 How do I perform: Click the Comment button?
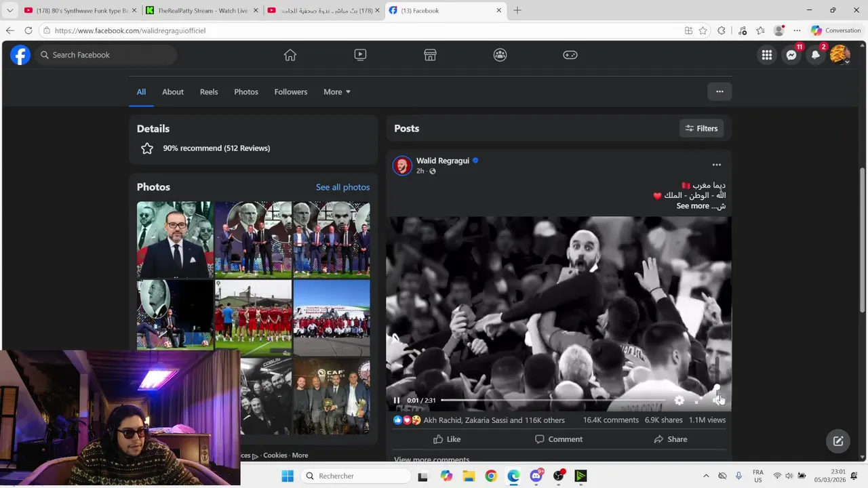coord(559,439)
